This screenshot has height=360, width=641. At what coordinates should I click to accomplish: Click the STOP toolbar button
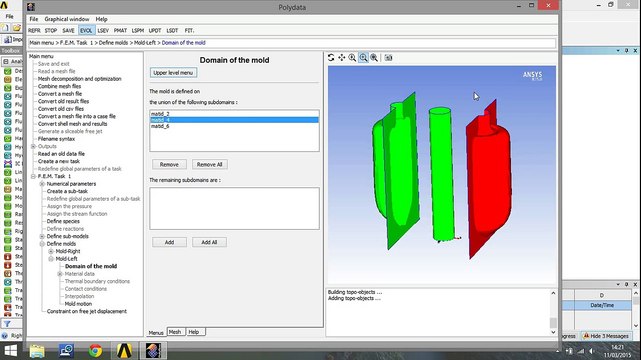pos(51,31)
